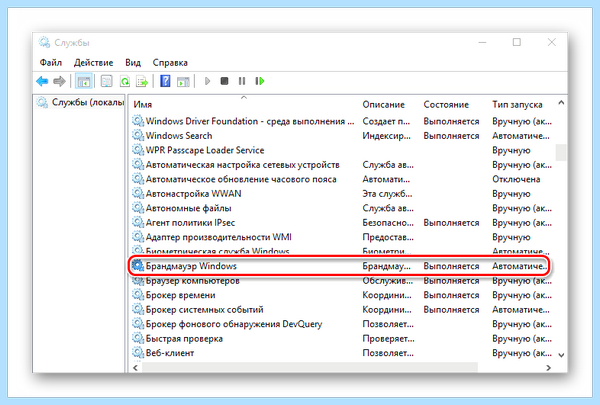This screenshot has height=405, width=600.
Task: Select Windows Driver Foundation service
Action: point(341,121)
